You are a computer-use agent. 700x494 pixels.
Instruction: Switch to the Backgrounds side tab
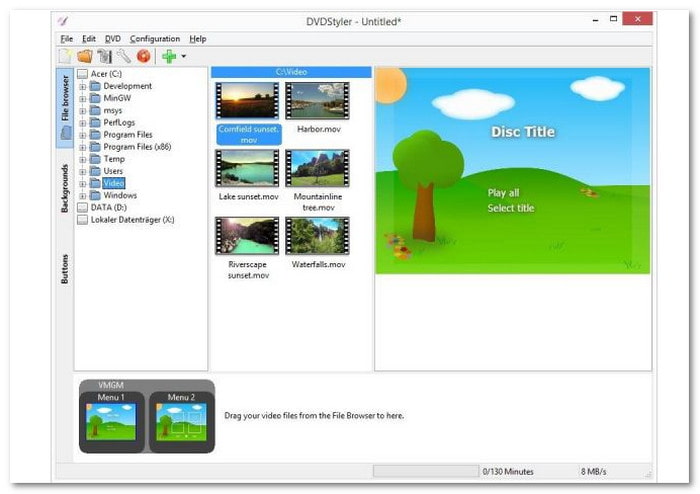click(65, 188)
